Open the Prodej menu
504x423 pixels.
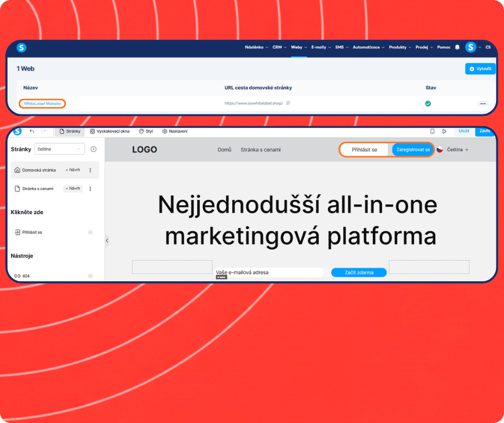(424, 47)
